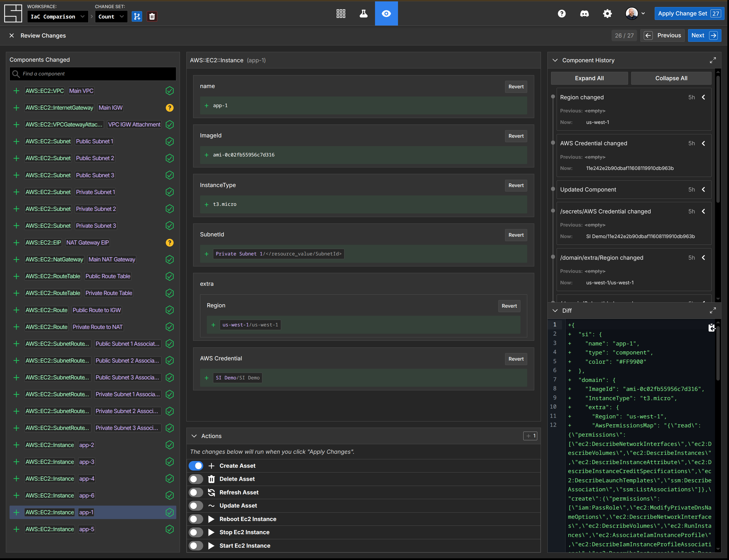Open the settings gear icon
This screenshot has height=560, width=729.
[x=607, y=14]
